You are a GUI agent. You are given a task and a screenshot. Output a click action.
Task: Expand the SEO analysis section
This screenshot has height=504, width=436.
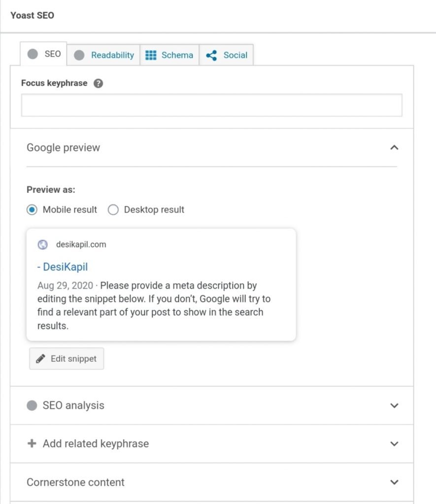click(x=394, y=406)
